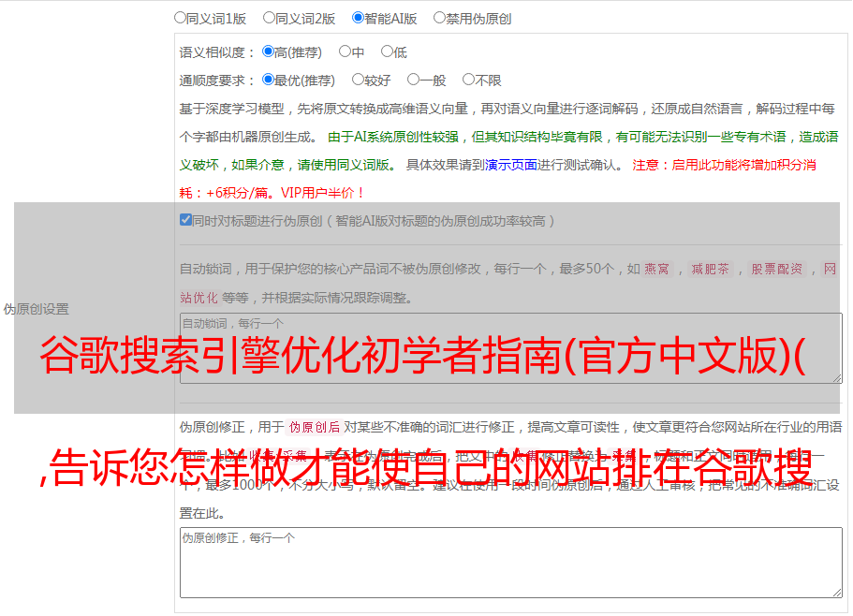Focus the 伪原创修正 text area
The width and height of the screenshot is (853, 616).
click(x=511, y=563)
